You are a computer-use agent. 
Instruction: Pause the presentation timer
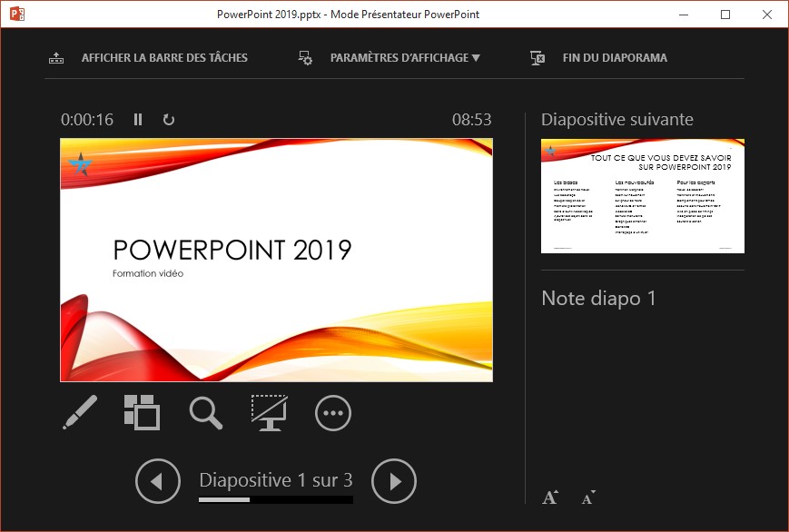(138, 120)
